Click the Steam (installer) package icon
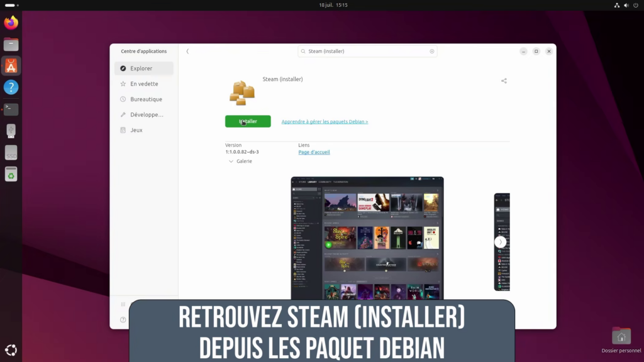Viewport: 644px width, 362px height. coord(241,92)
